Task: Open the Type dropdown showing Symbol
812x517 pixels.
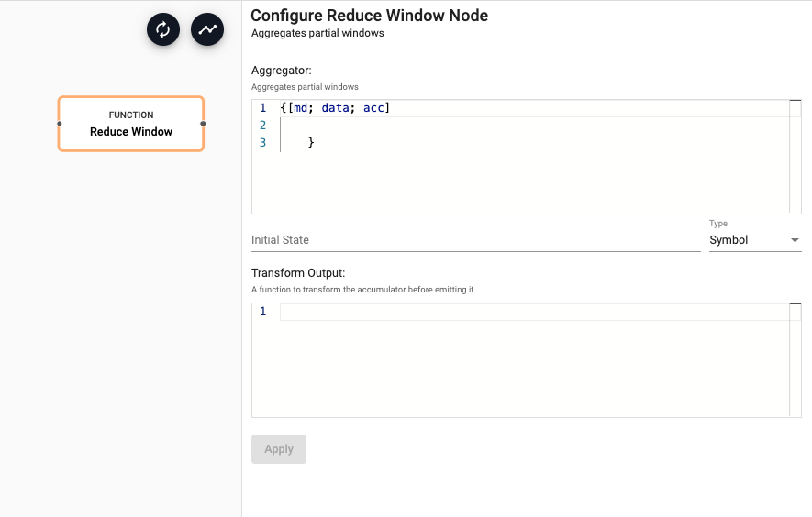Action: (x=755, y=240)
